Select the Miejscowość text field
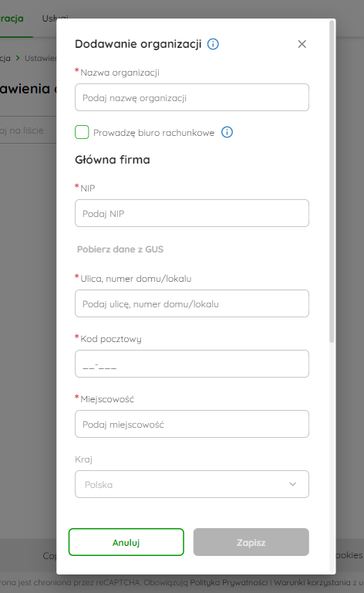Screen dimensions: 364x593 (x=192, y=424)
